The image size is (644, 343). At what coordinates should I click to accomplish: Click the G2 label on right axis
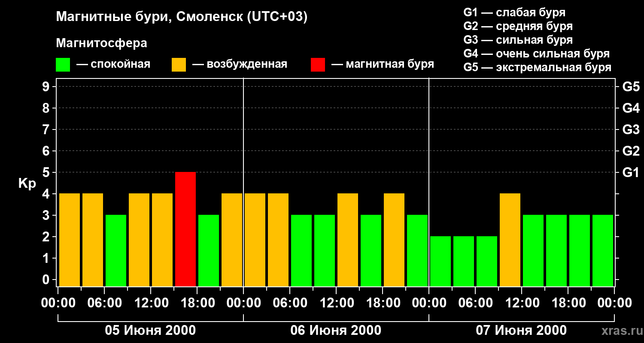pyautogui.click(x=631, y=151)
